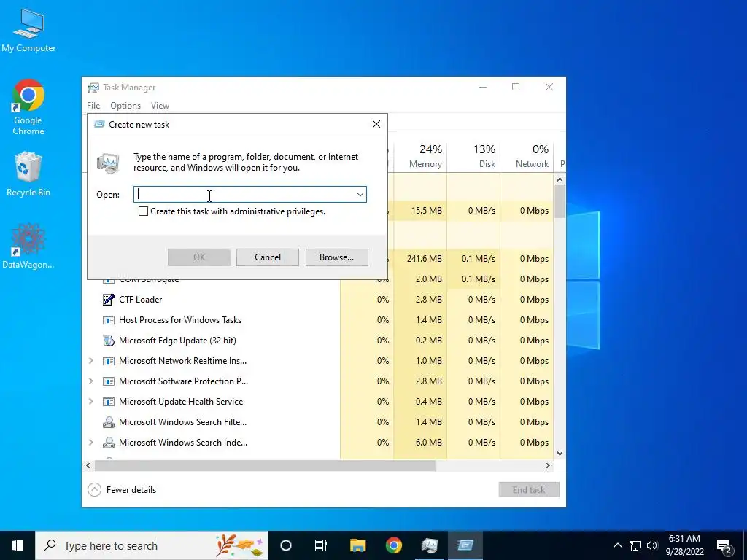Click the Microsoft Update Health Service icon
747x560 pixels.
(109, 402)
